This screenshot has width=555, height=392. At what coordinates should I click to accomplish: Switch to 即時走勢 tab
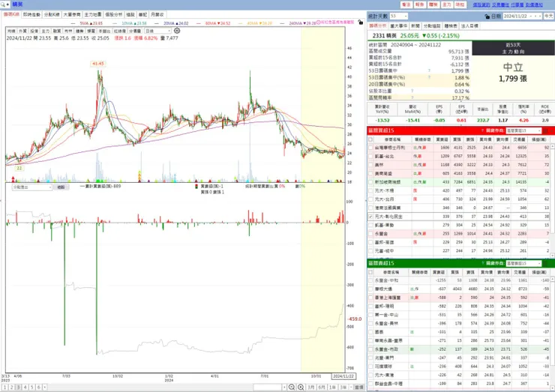click(x=31, y=14)
